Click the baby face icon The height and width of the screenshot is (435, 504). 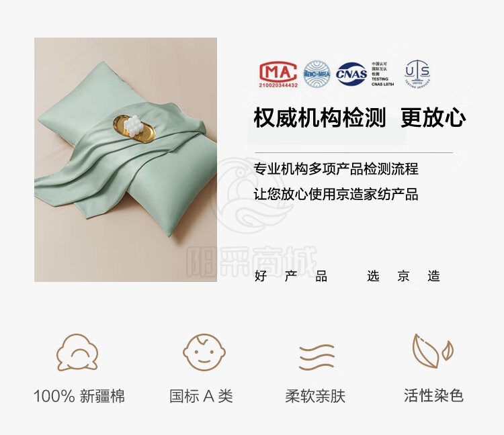click(204, 352)
